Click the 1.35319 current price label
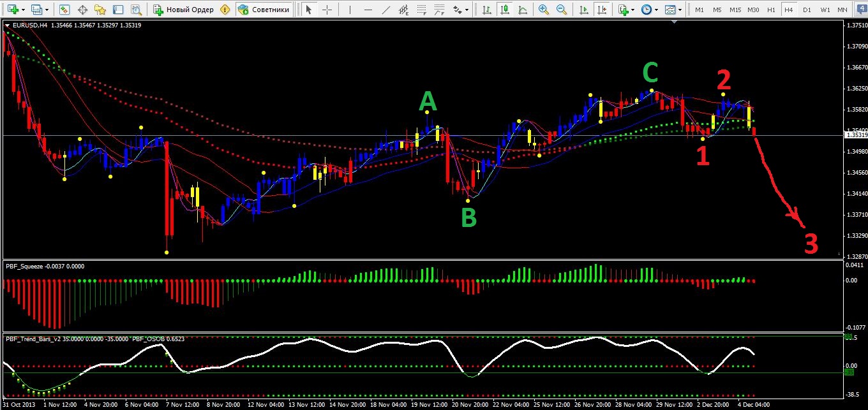This screenshot has width=868, height=410. click(x=856, y=135)
